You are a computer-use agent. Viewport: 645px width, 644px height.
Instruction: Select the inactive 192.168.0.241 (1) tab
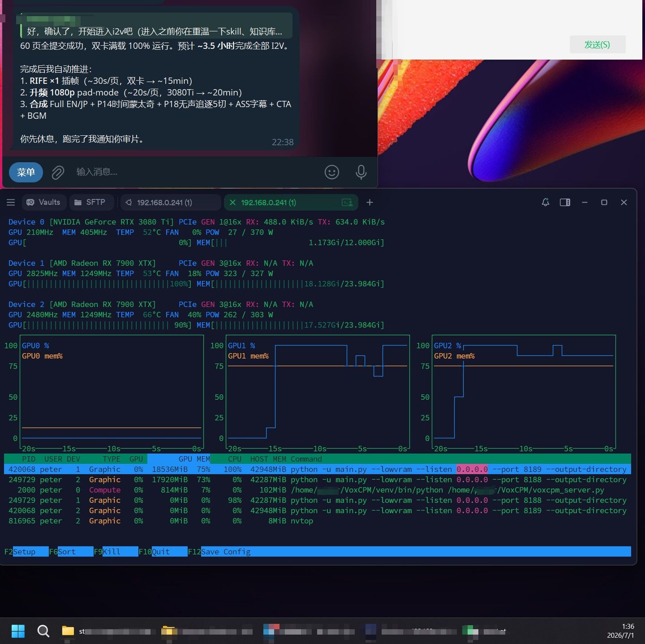171,203
